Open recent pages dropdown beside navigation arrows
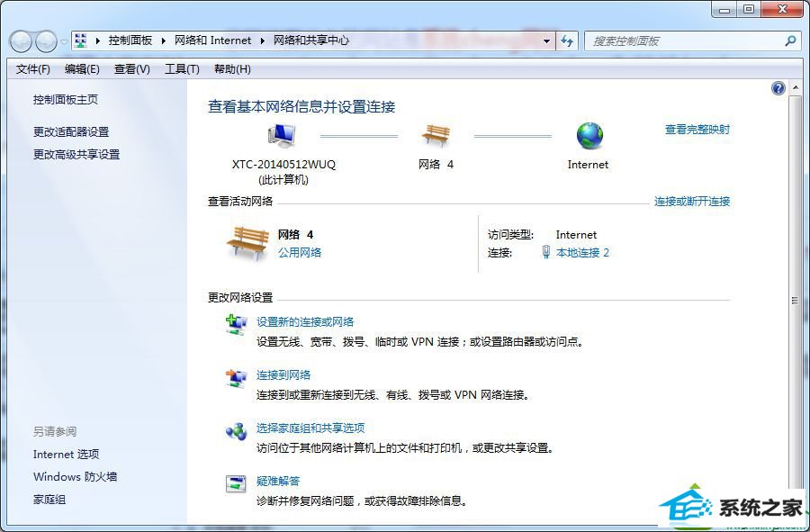810x532 pixels. [x=64, y=41]
